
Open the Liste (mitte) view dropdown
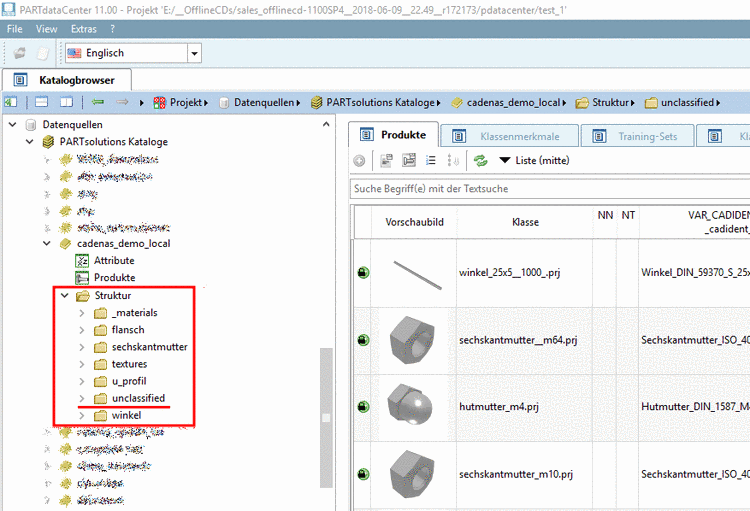[534, 160]
